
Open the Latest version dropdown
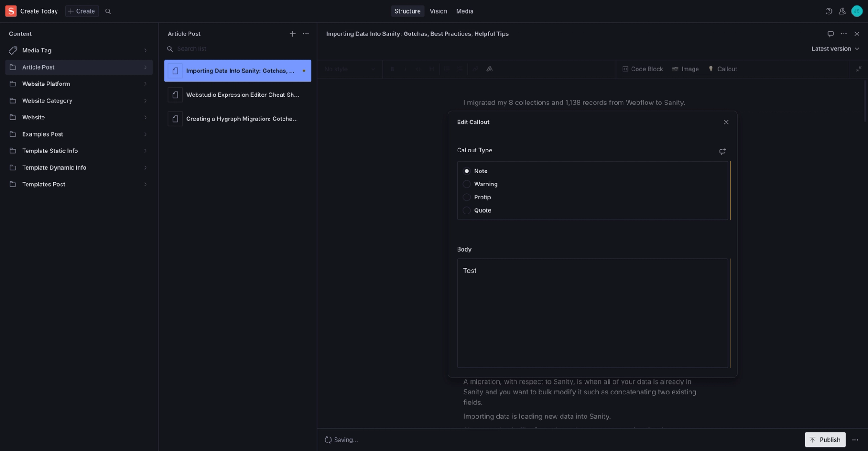(x=835, y=49)
